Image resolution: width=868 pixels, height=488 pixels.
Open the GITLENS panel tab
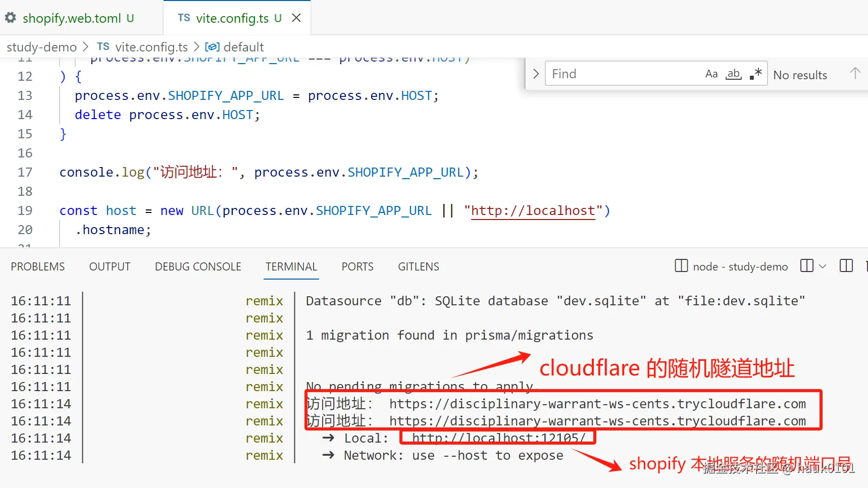pos(419,266)
